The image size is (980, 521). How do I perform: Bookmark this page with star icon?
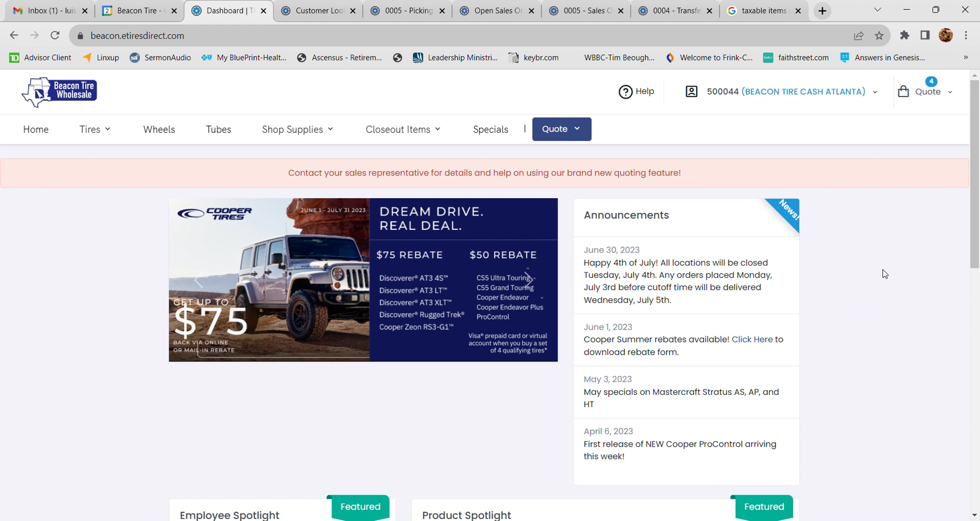point(879,36)
